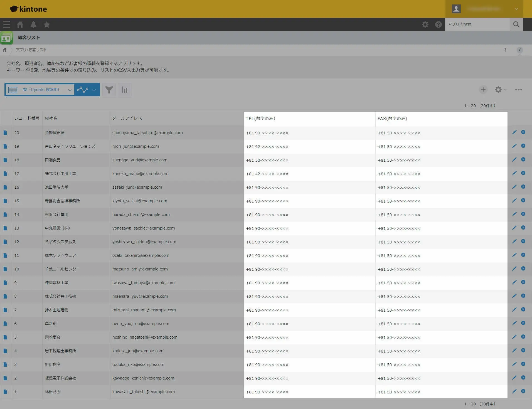Edit record 20 with pencil icon
The height and width of the screenshot is (409, 532).
[514, 132]
